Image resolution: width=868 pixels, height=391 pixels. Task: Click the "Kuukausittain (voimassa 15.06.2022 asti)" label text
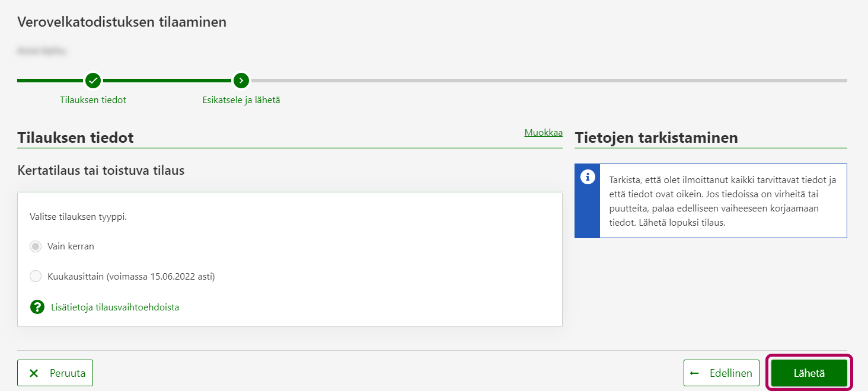pyautogui.click(x=131, y=276)
